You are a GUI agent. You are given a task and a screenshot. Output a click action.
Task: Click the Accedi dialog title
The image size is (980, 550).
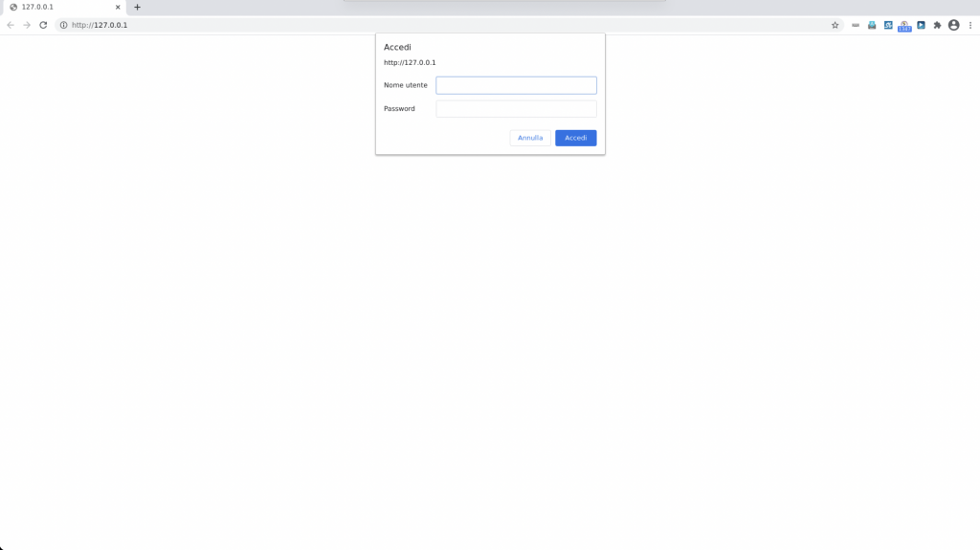(x=397, y=47)
